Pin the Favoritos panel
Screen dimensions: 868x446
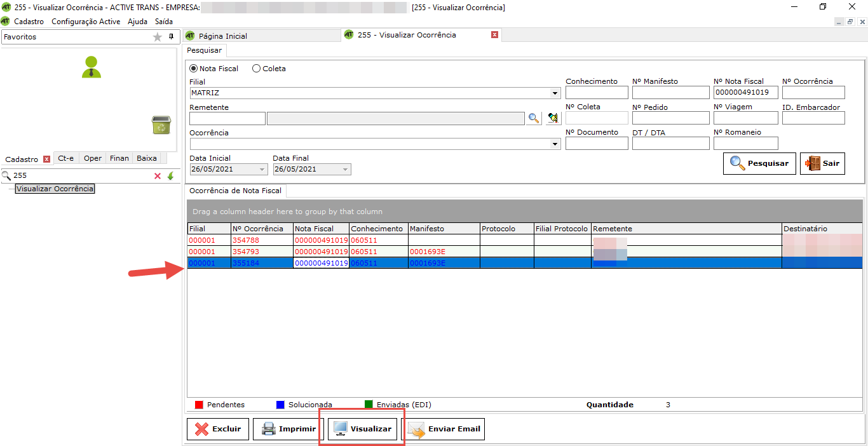click(x=171, y=37)
